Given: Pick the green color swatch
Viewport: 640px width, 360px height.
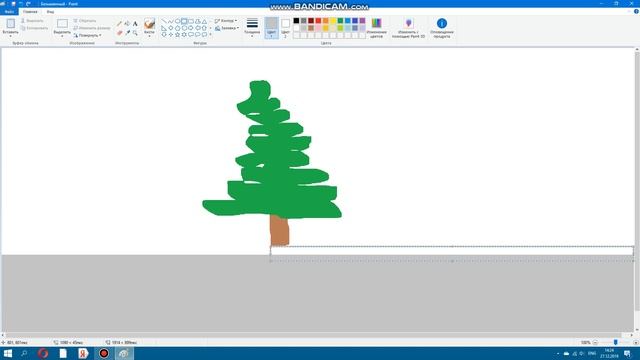Looking at the screenshot, I should (340, 21).
